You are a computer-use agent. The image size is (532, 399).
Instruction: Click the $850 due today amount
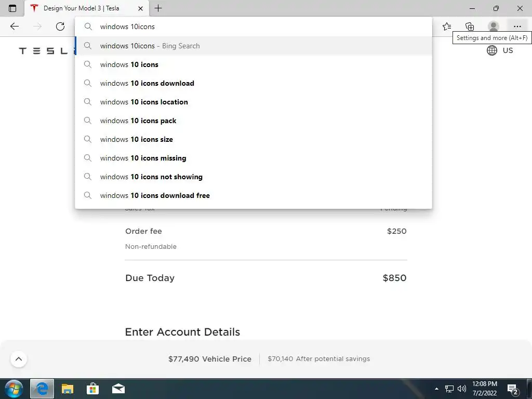394,278
